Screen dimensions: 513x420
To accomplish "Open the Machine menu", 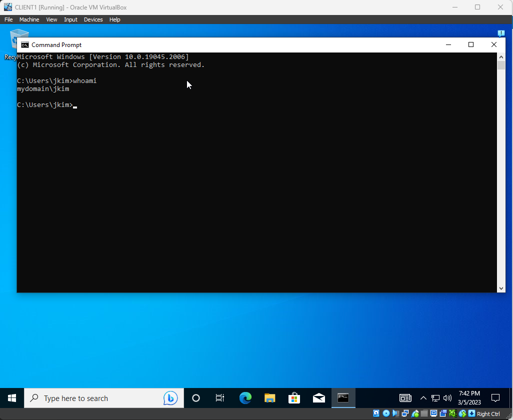I will coord(29,19).
